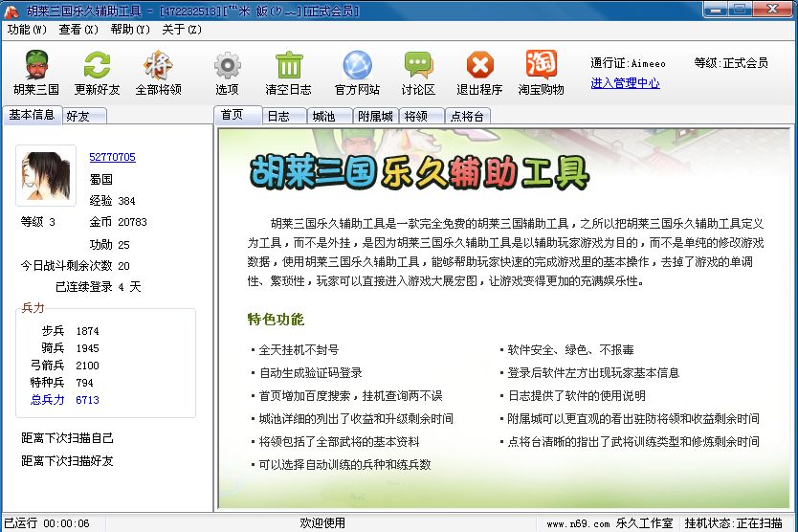The width and height of the screenshot is (798, 532).
Task: Click 将领包括了全部武将的基本资料 text
Action: click(339, 441)
